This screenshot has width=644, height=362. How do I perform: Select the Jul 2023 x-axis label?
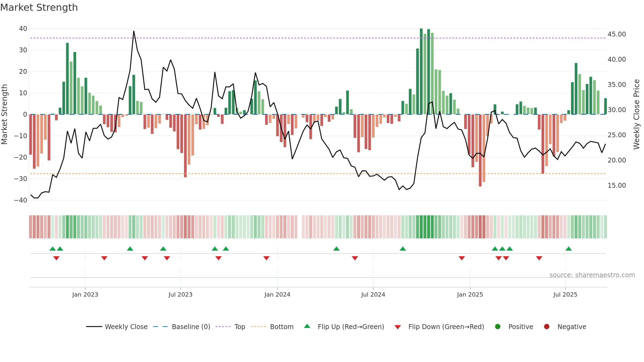click(180, 294)
